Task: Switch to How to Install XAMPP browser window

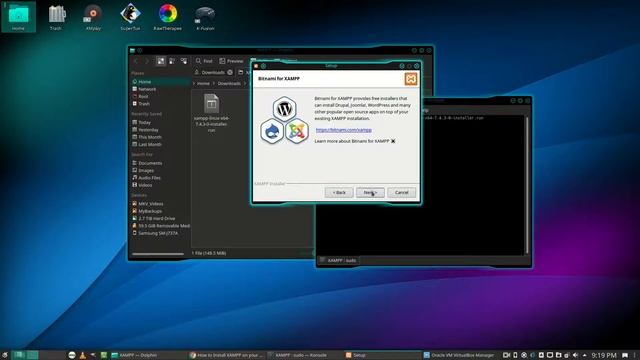Action: (227, 355)
